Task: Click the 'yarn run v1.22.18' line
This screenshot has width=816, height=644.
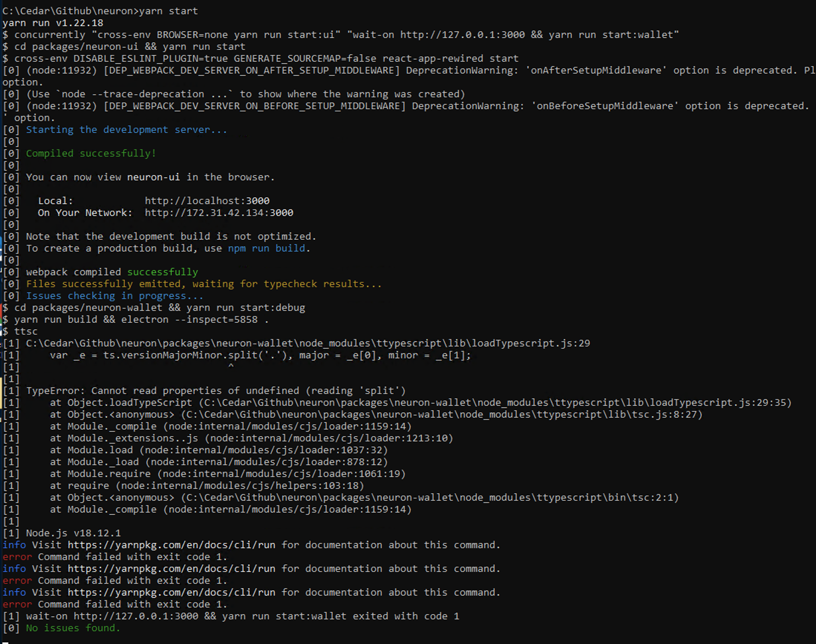Action: (x=53, y=23)
